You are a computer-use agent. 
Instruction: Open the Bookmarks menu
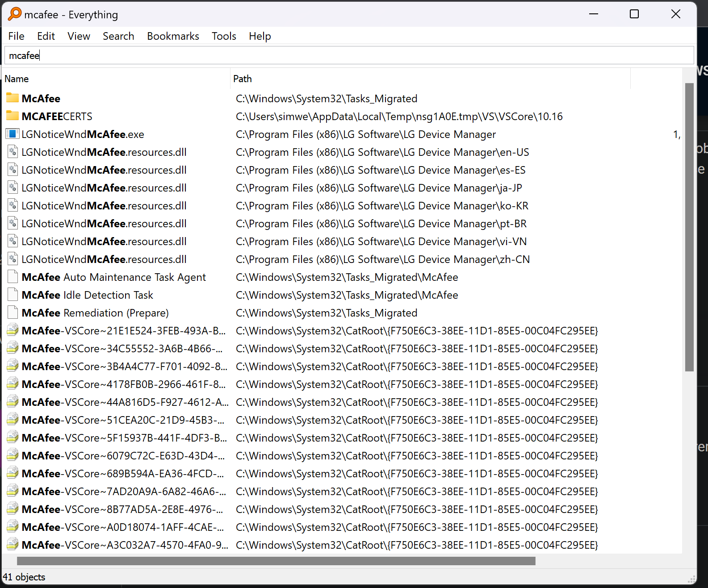pyautogui.click(x=173, y=36)
